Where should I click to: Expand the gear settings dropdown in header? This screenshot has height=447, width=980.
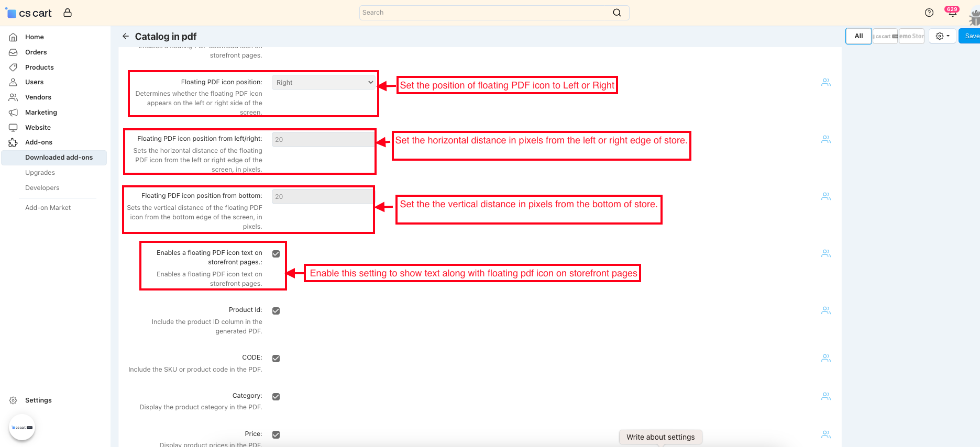[x=942, y=36]
